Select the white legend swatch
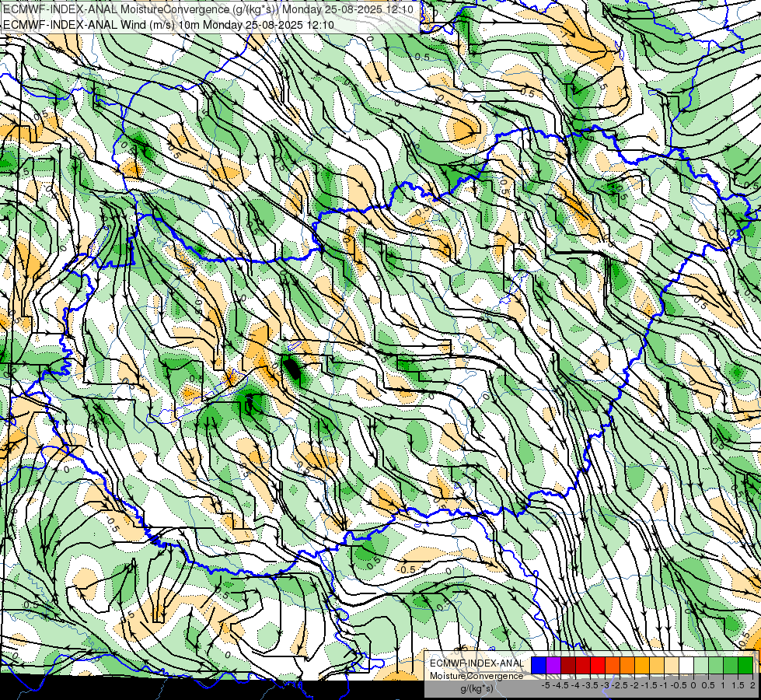 coord(686,665)
